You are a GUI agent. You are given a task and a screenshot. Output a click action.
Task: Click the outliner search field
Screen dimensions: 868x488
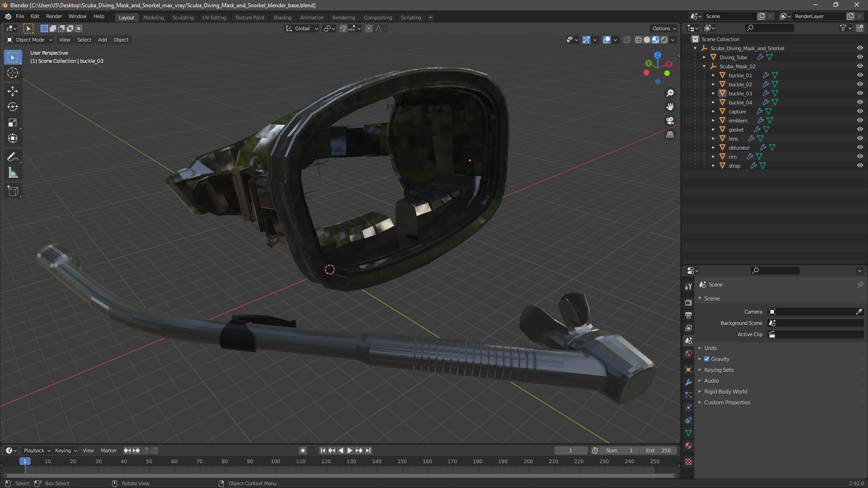pyautogui.click(x=769, y=28)
